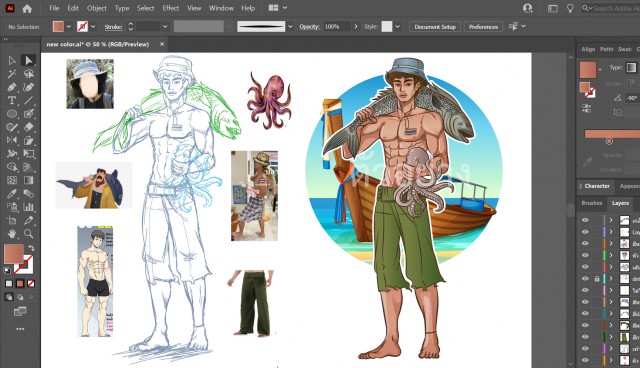This screenshot has height=368, width=640.
Task: Close the new color.ai document tab
Action: [x=162, y=44]
